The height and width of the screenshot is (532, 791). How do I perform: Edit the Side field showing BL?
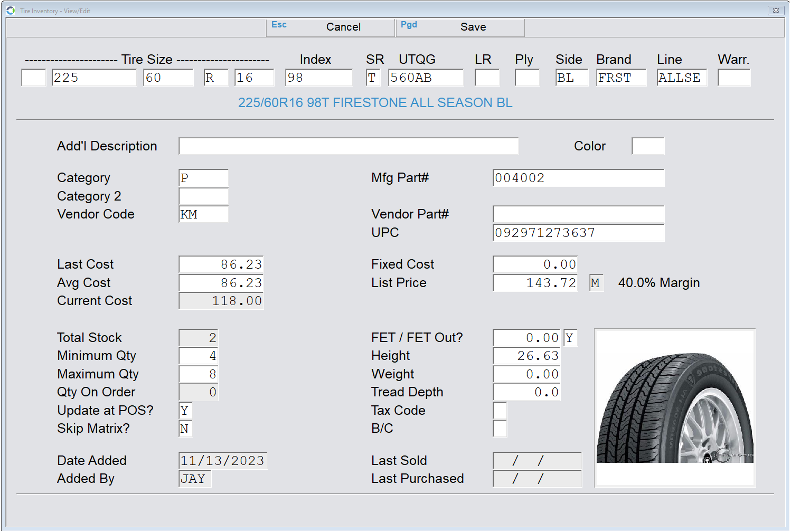tap(572, 78)
